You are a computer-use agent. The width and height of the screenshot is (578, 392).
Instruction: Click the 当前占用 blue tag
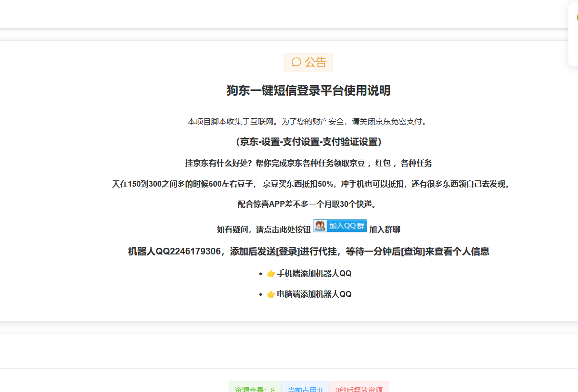click(x=305, y=388)
